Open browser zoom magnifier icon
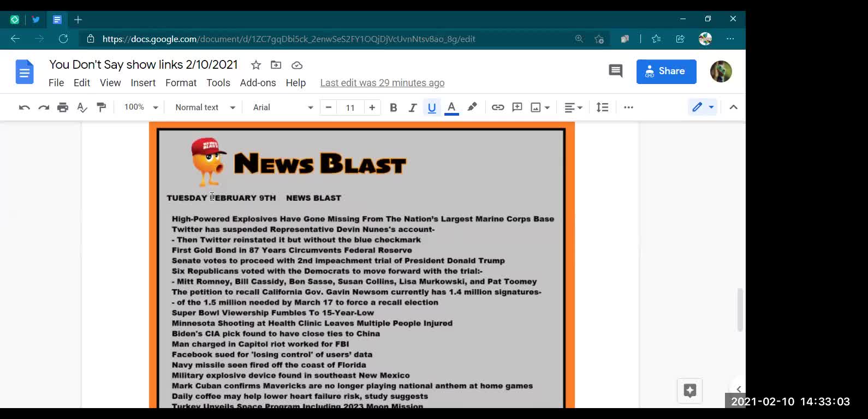The width and height of the screenshot is (868, 419). [579, 39]
